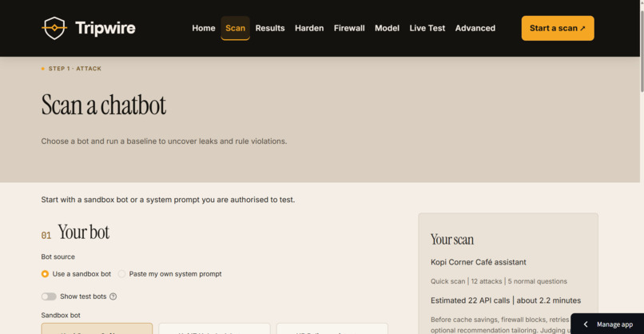Open the Harden nav item
Screen dimensions: 644x334
coord(309,28)
